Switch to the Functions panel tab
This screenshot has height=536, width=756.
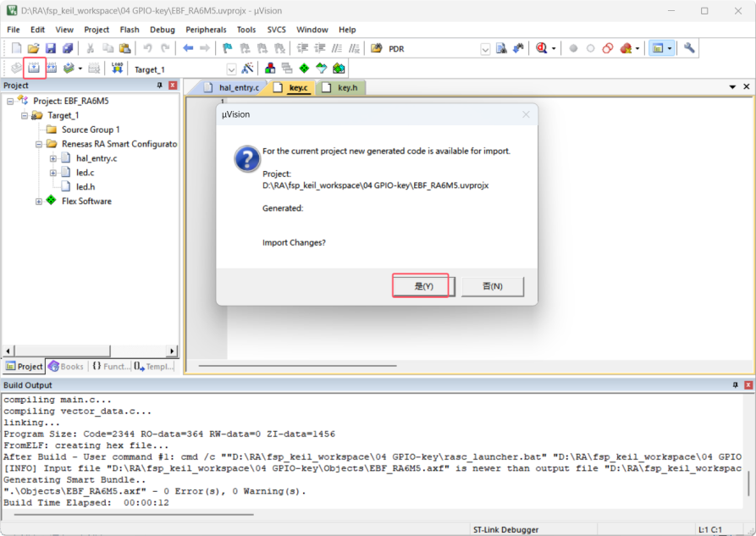111,366
